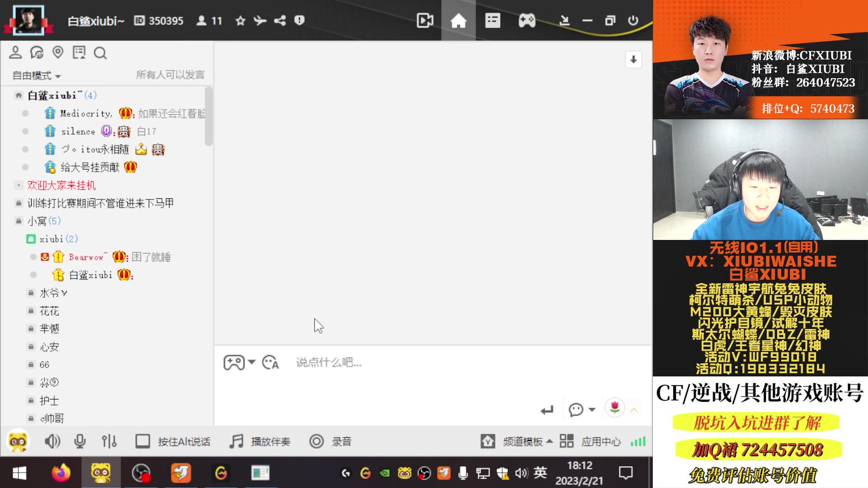This screenshot has width=868, height=488.
Task: Click the favorite star icon
Action: pos(241,21)
